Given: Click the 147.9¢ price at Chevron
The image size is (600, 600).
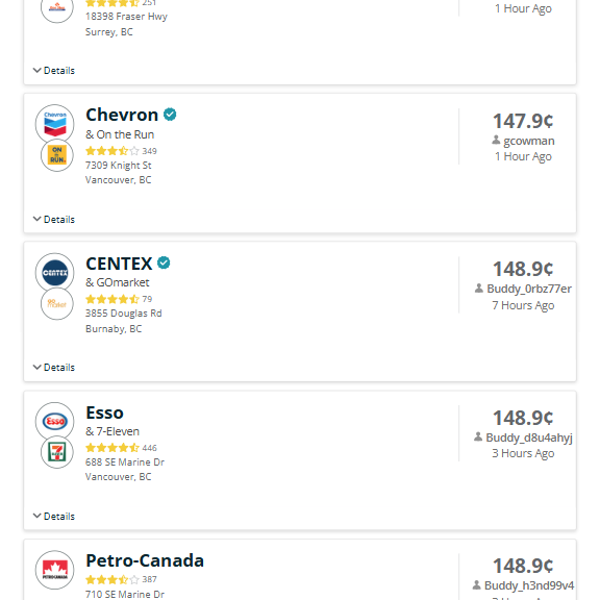Looking at the screenshot, I should coord(523,121).
